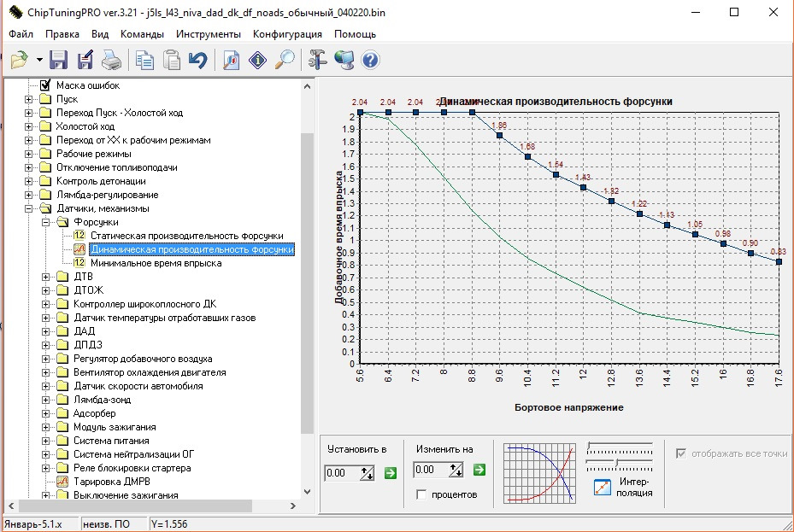Click the folder icon beside Адсорбер
Image resolution: width=794 pixels, height=532 pixels.
[x=62, y=413]
